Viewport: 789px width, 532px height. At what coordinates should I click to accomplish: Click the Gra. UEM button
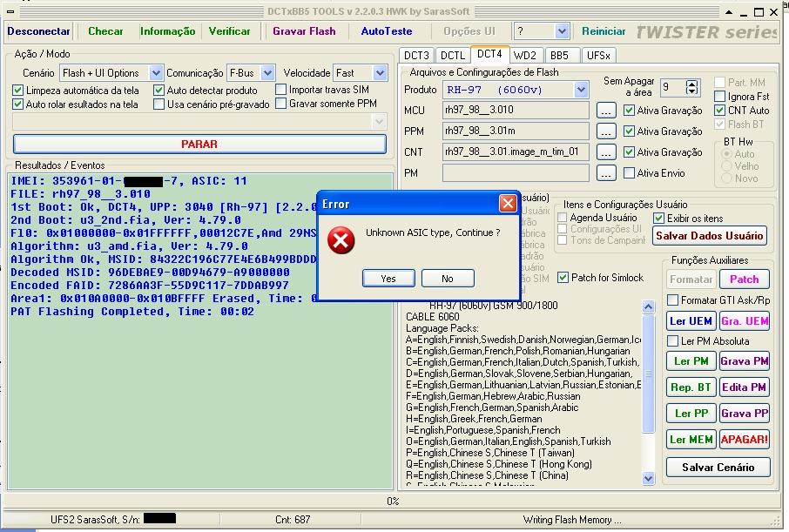[745, 321]
